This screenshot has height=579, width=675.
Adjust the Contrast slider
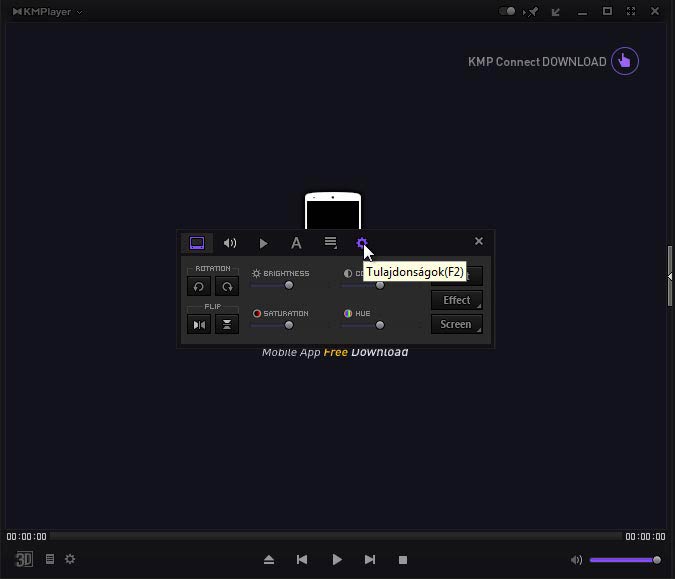pyautogui.click(x=380, y=285)
